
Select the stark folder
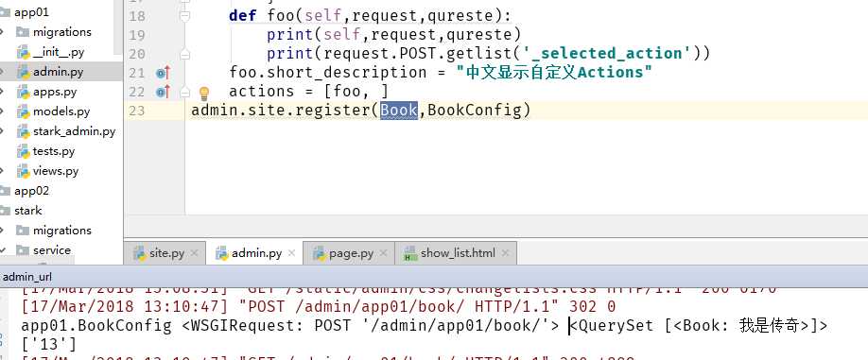click(28, 211)
